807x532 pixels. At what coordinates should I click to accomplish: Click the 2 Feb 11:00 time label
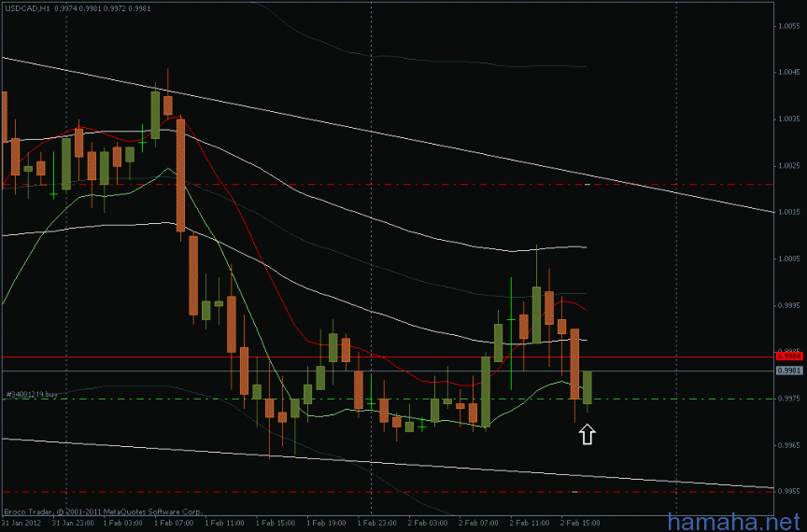click(x=531, y=524)
